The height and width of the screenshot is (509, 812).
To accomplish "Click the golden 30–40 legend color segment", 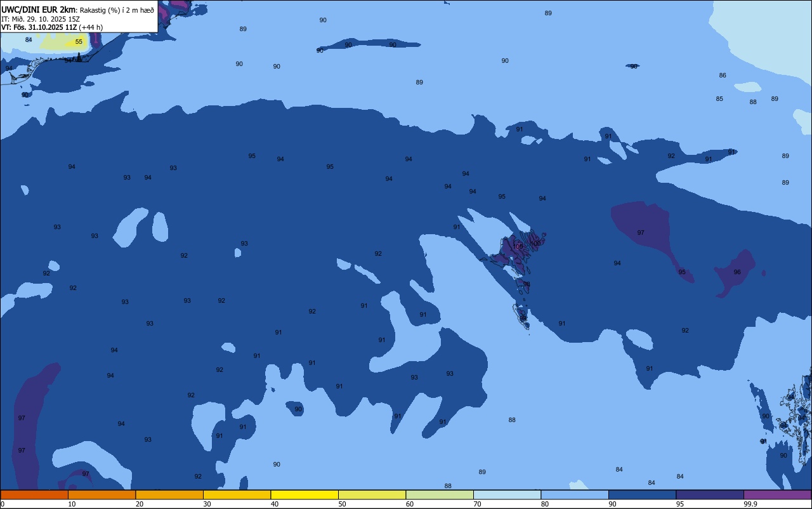I will click(237, 494).
